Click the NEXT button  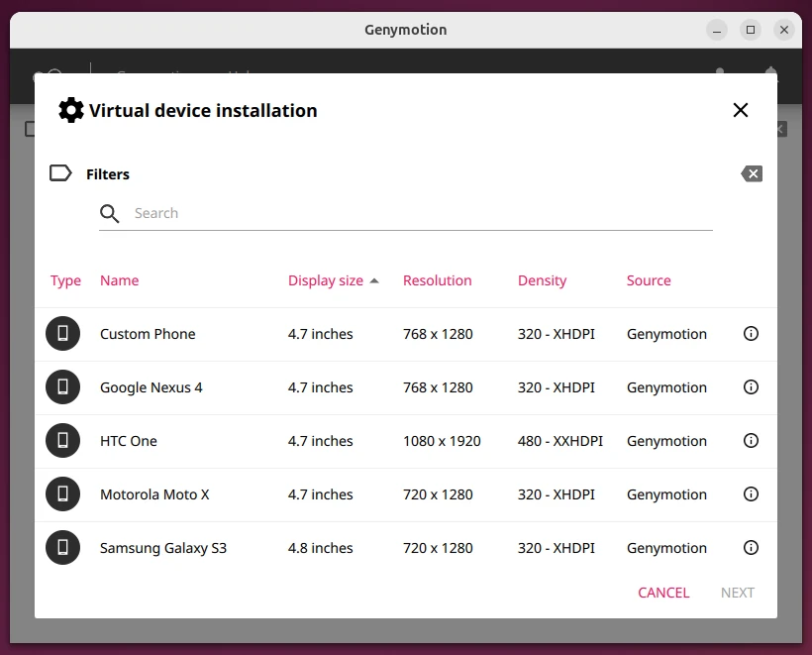[737, 593]
